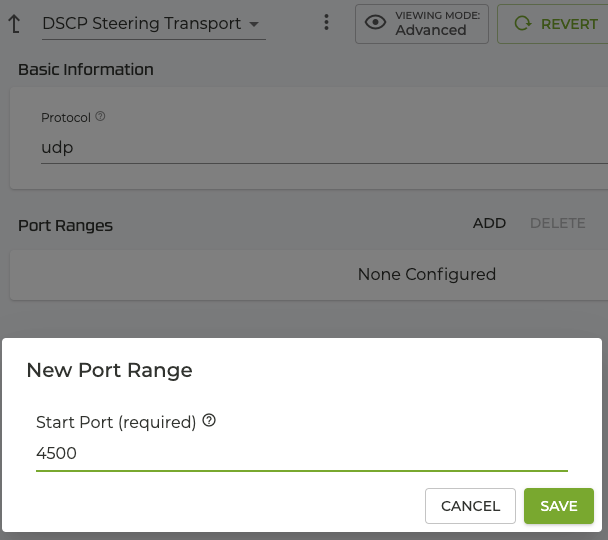The image size is (608, 540).
Task: Toggle the Advanced viewing mode label
Action: (431, 30)
